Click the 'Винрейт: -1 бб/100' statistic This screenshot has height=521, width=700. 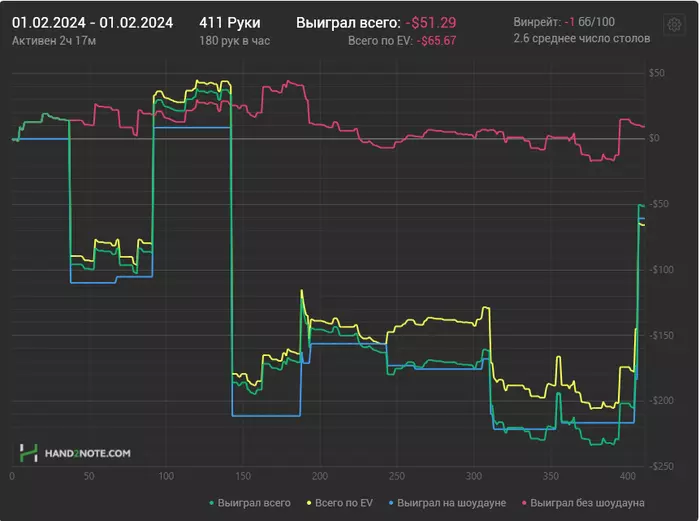click(x=564, y=22)
